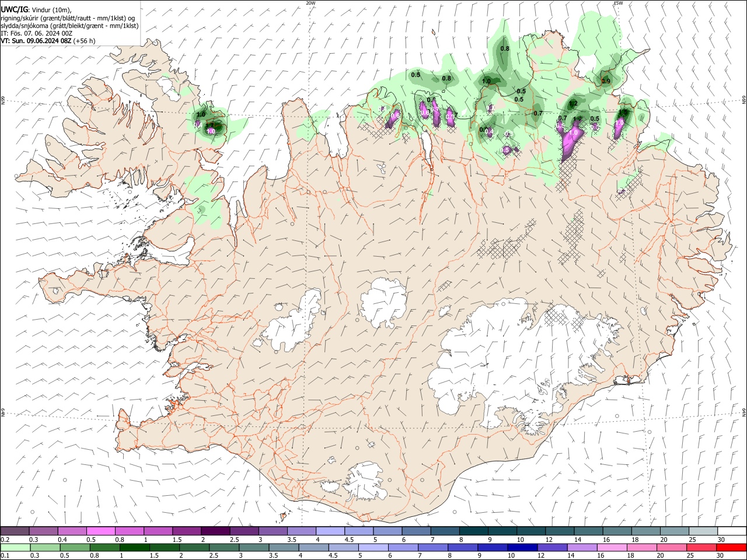747x560 pixels.
Task: Pick the lower-row blue swatch labeled 8
Action: pyautogui.click(x=463, y=548)
